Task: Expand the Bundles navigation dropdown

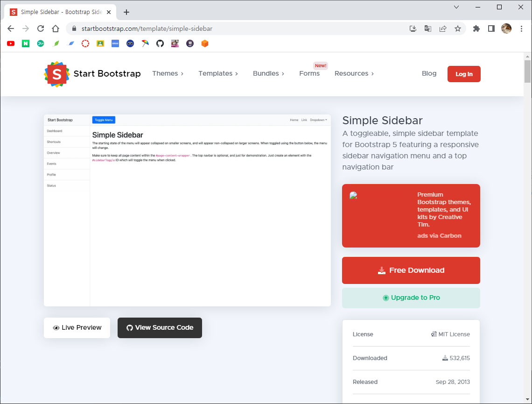Action: 268,73
